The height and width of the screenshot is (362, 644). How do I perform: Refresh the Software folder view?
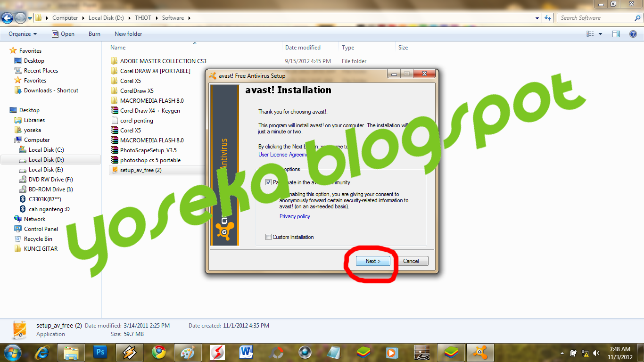[548, 18]
